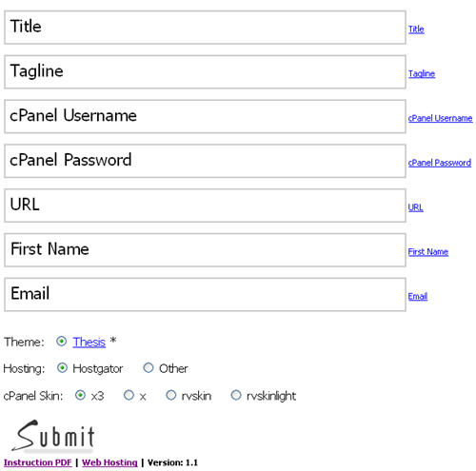Select the Thesis theme radio button

(61, 342)
